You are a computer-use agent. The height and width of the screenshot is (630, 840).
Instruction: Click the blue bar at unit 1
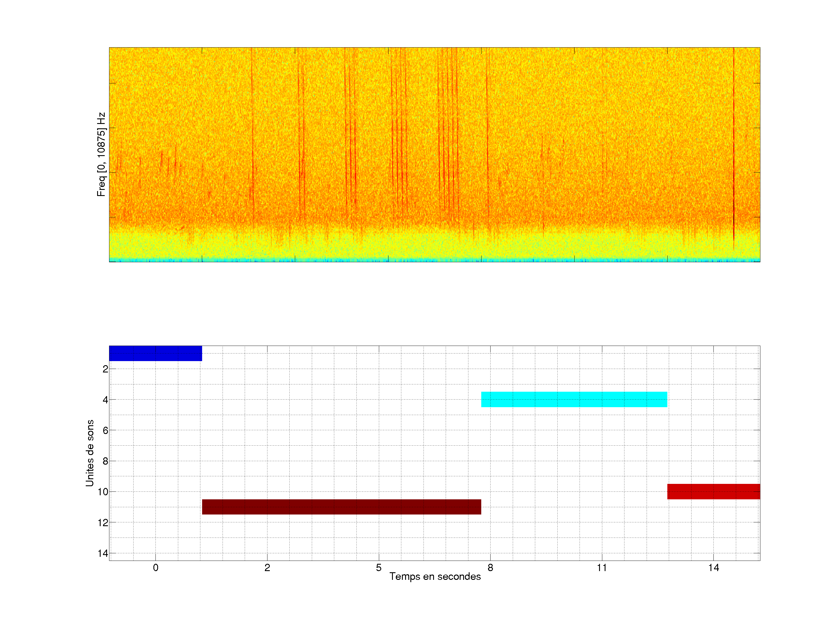tap(155, 353)
